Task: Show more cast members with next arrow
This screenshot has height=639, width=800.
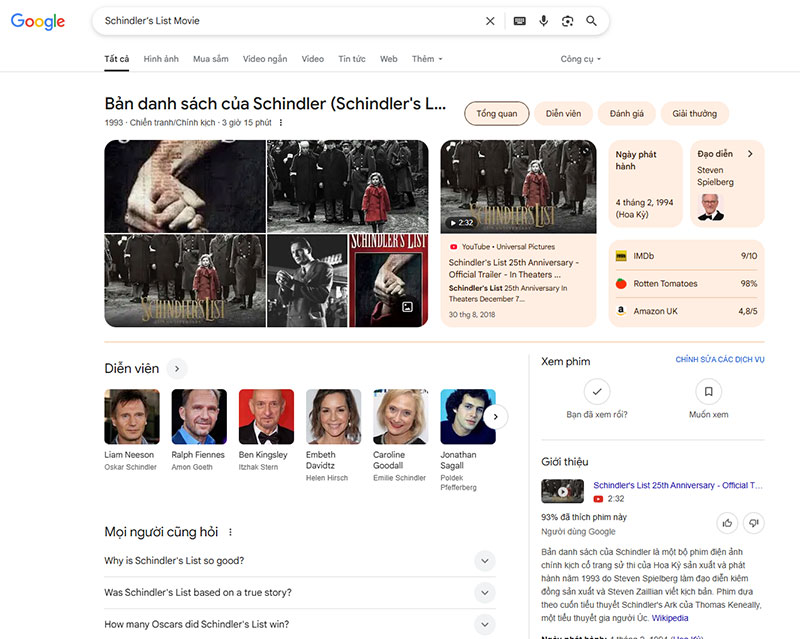Action: click(x=495, y=416)
